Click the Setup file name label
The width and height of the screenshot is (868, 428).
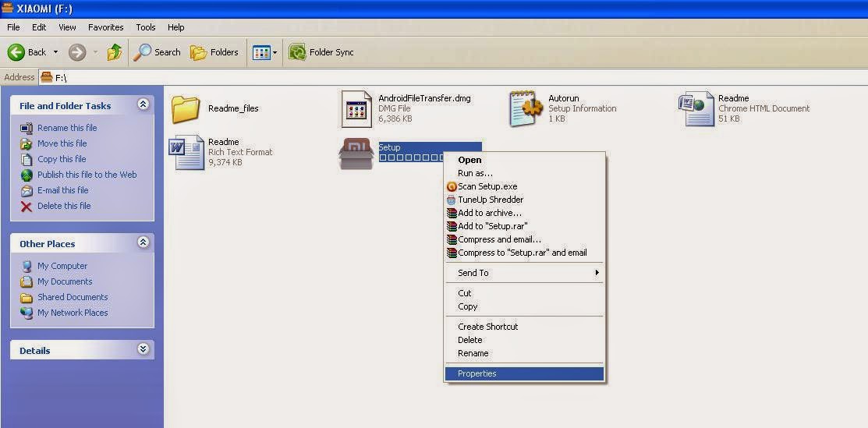coord(389,147)
